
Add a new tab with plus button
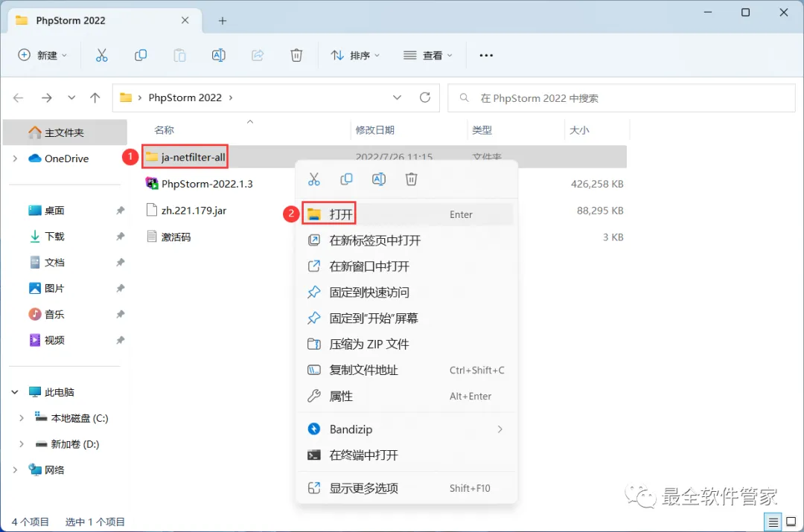(223, 21)
